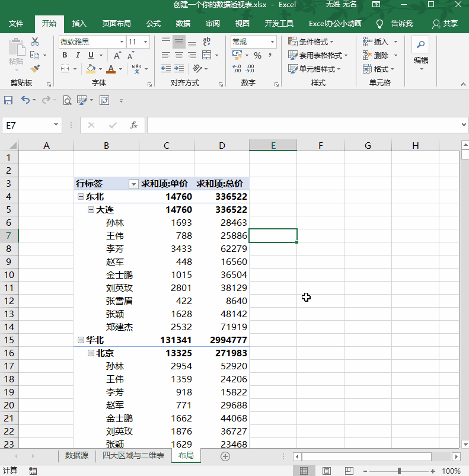This screenshot has height=476, width=469.
Task: Undo the last action
Action: click(x=25, y=100)
